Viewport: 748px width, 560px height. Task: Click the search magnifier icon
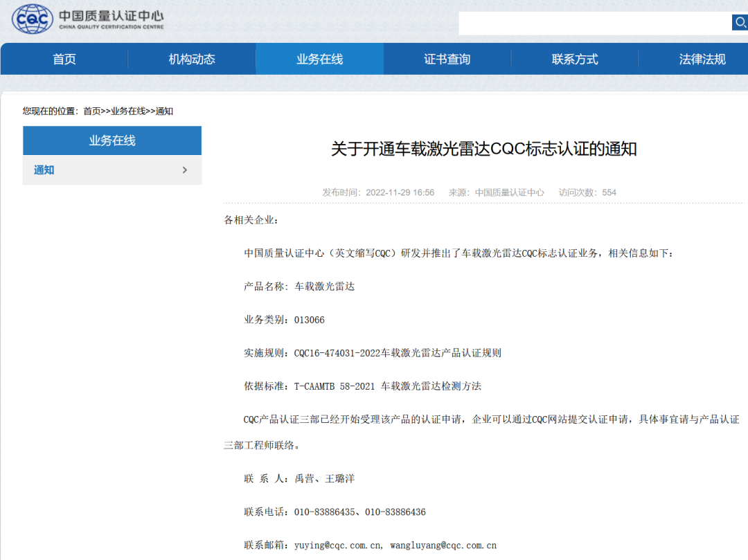click(740, 23)
